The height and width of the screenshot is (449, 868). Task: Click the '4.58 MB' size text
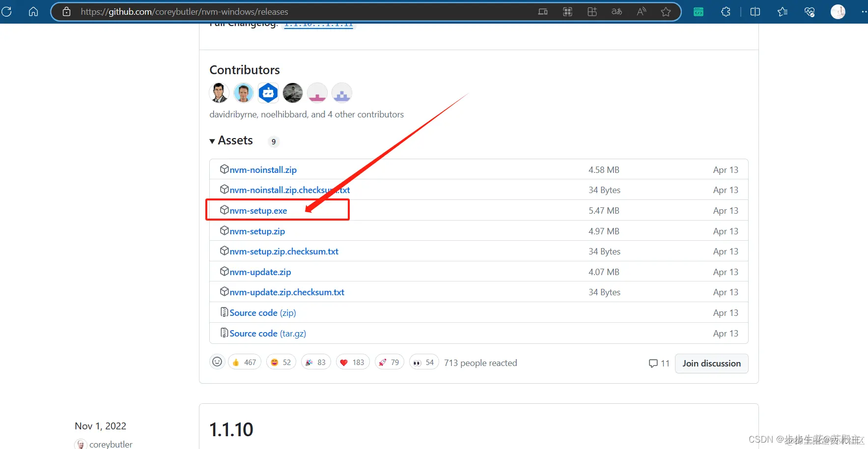pyautogui.click(x=604, y=169)
